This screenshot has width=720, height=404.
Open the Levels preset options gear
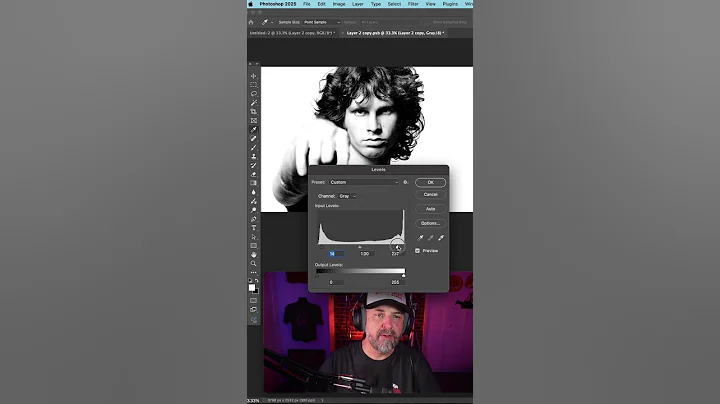click(x=405, y=182)
